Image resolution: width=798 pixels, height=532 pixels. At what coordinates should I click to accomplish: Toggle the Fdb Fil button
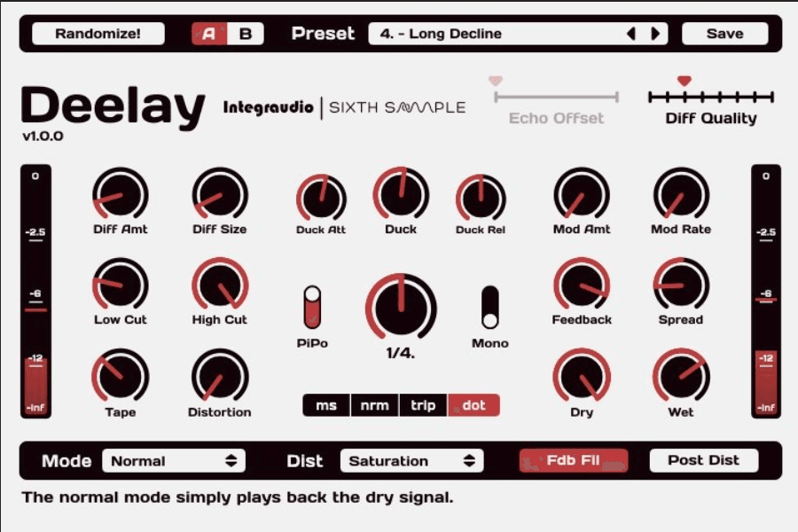573,460
